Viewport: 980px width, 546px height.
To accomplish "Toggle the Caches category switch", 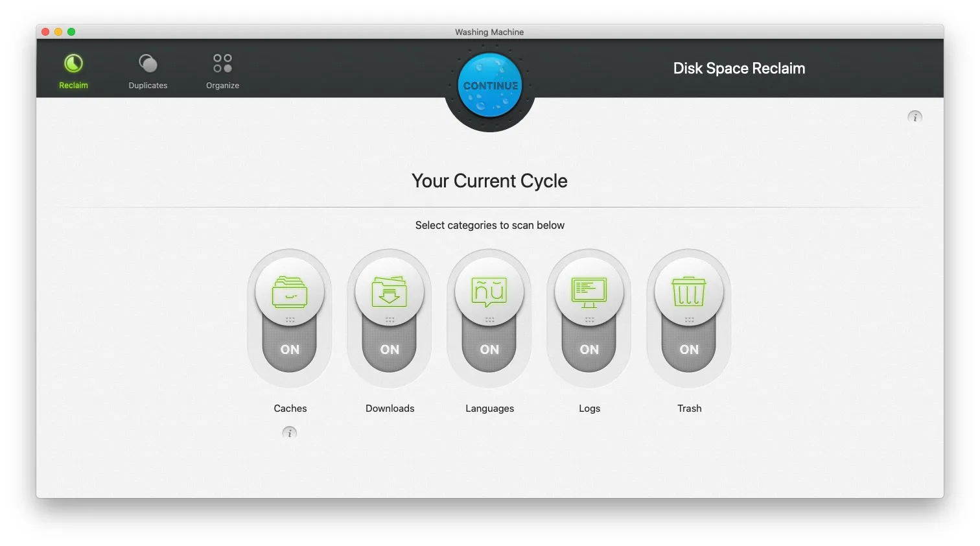I will coord(290,318).
